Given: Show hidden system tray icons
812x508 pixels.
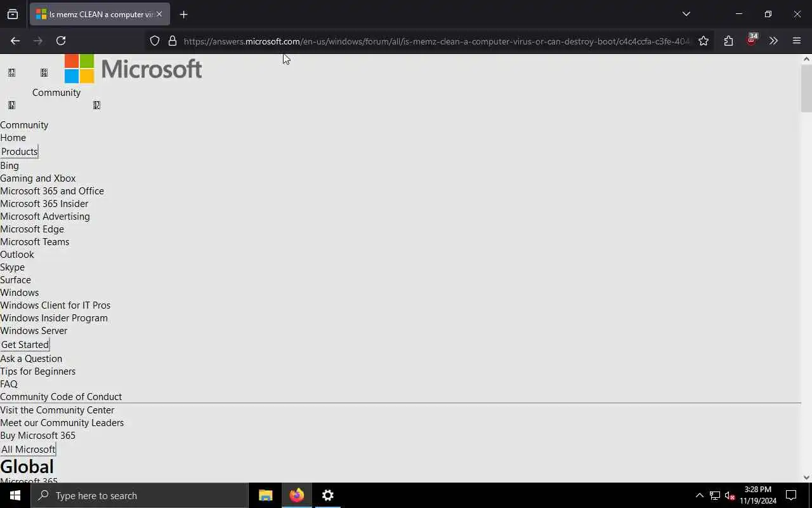Looking at the screenshot, I should click(699, 495).
